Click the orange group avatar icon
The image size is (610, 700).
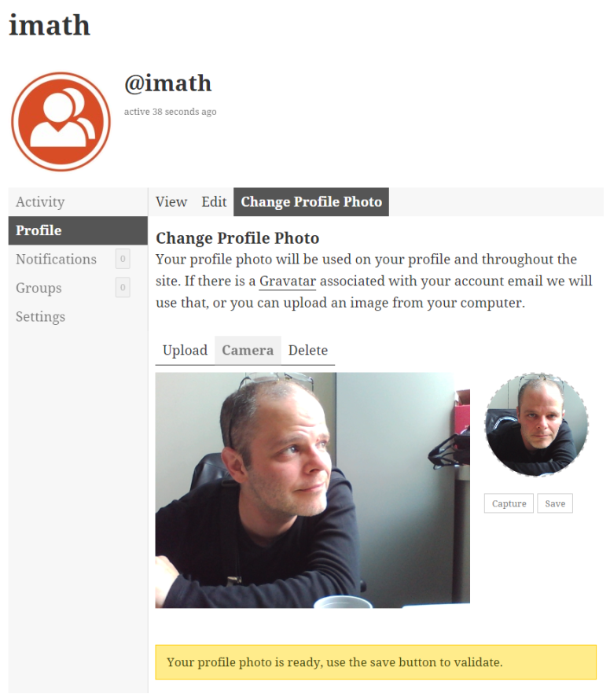61,121
